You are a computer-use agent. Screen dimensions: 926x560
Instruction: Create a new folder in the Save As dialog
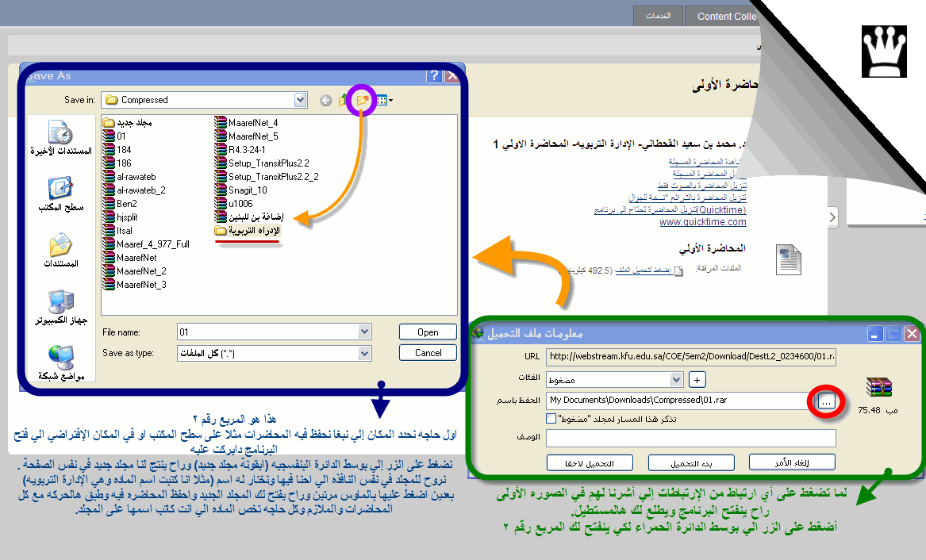(x=362, y=100)
